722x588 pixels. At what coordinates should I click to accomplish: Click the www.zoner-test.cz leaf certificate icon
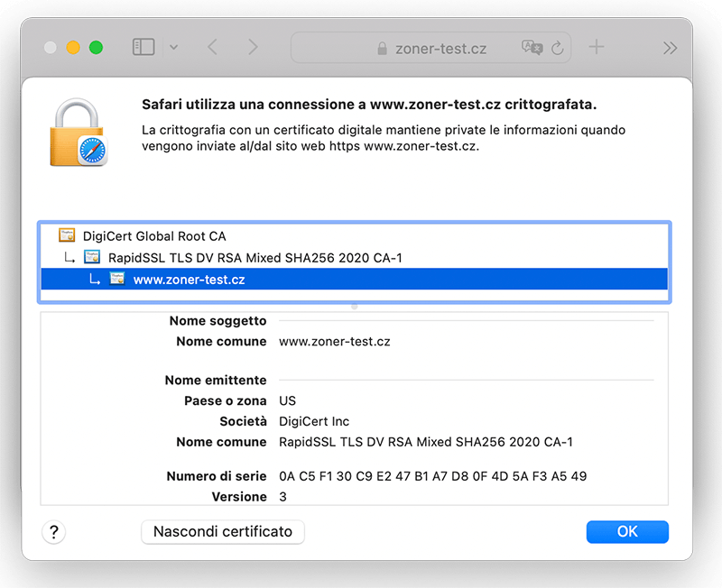[x=117, y=279]
